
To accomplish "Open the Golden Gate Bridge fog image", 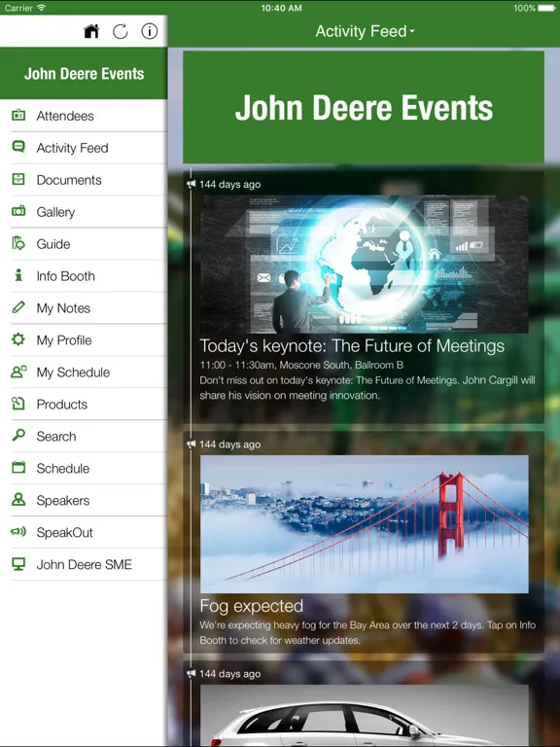I will tap(365, 524).
